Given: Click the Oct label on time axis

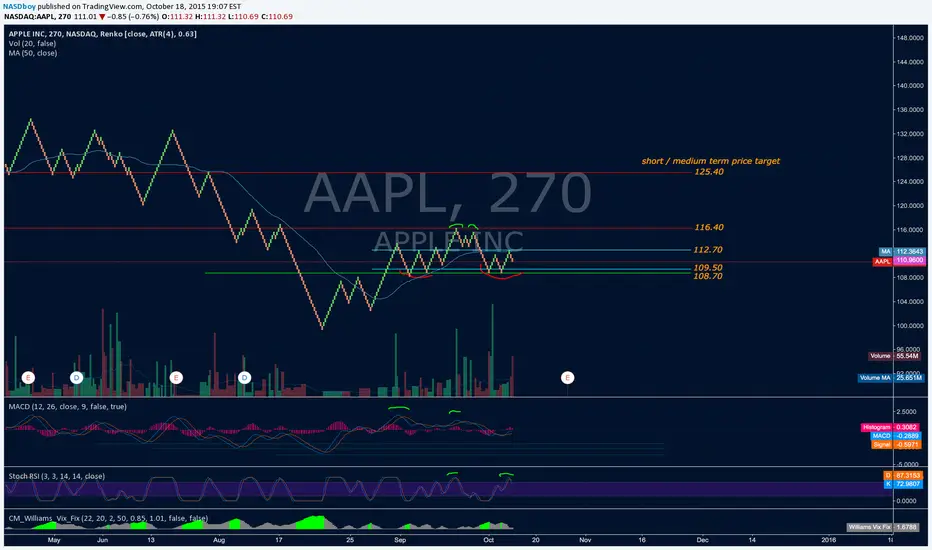Looking at the screenshot, I should pos(489,540).
